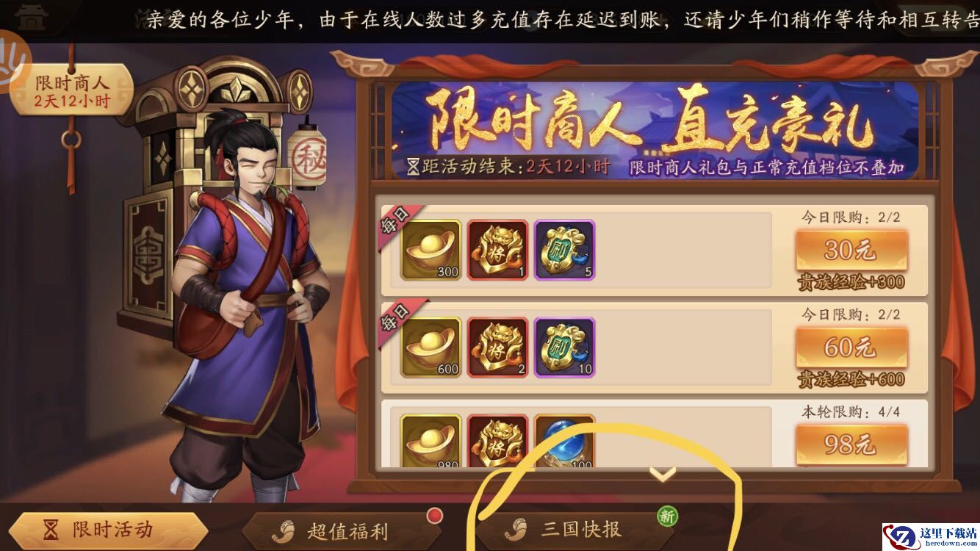Buy the 60元 gift pack
This screenshot has height=551, width=980.
coord(851,347)
